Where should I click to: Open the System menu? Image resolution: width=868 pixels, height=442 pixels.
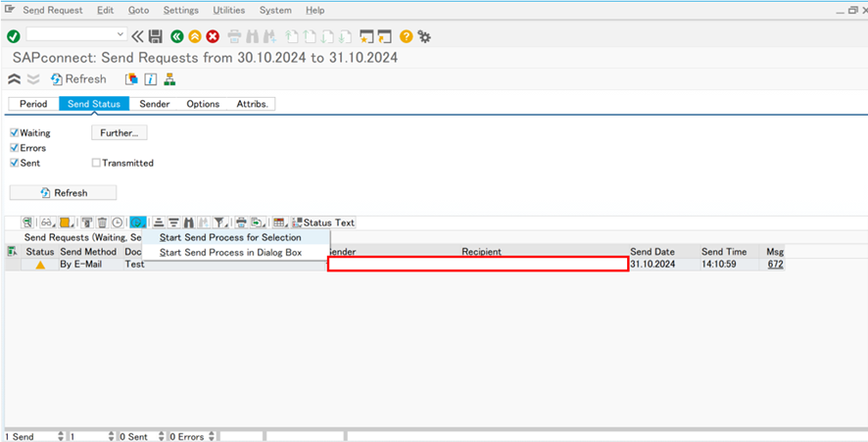[x=275, y=10]
